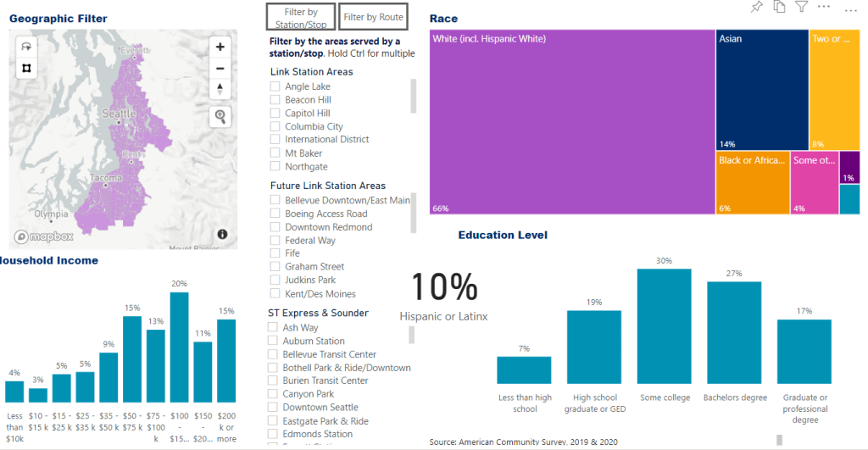
Task: Select the lasso selection tool on the map
Action: coord(26,47)
